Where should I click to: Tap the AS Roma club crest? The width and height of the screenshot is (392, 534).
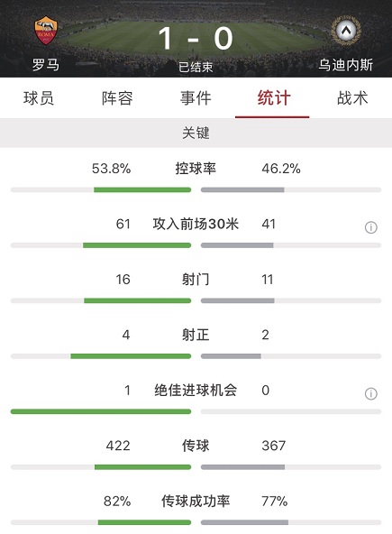(46, 31)
